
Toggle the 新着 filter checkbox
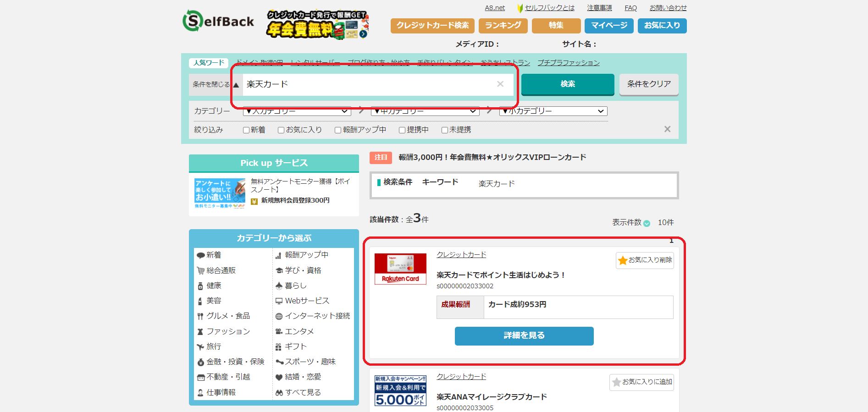point(246,130)
